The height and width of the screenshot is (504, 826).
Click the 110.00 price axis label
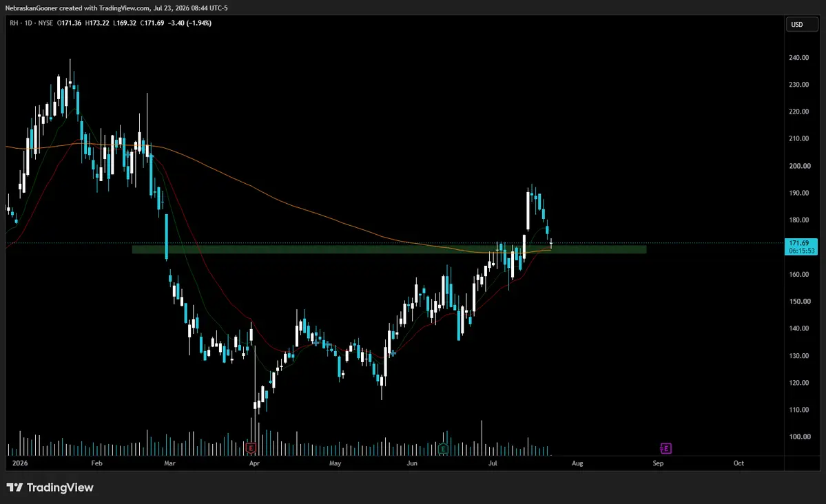798,410
